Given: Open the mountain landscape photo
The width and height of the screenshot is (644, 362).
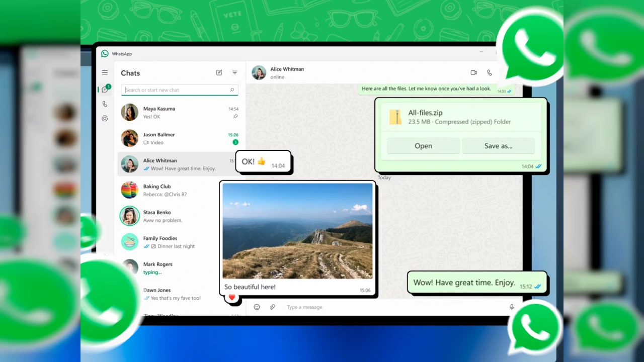Looking at the screenshot, I should pos(297,231).
